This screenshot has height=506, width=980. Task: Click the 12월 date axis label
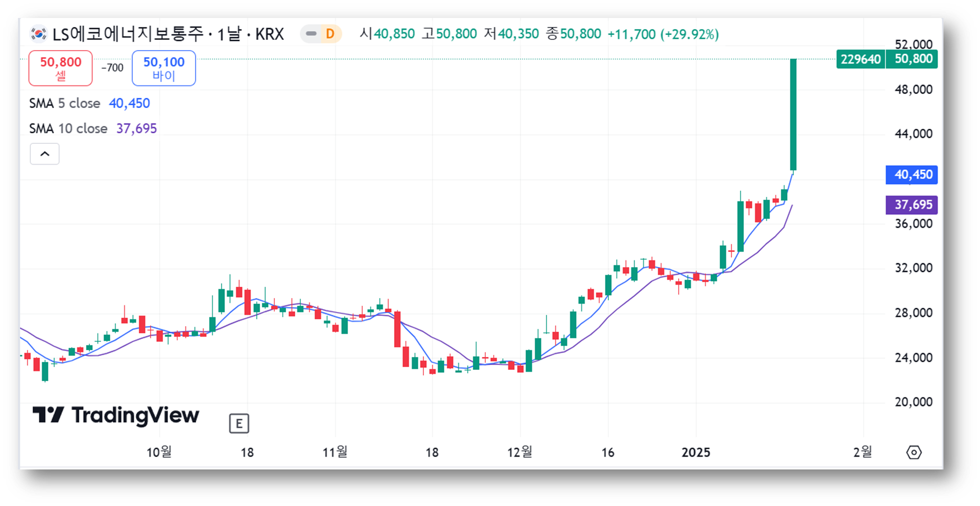tap(520, 452)
